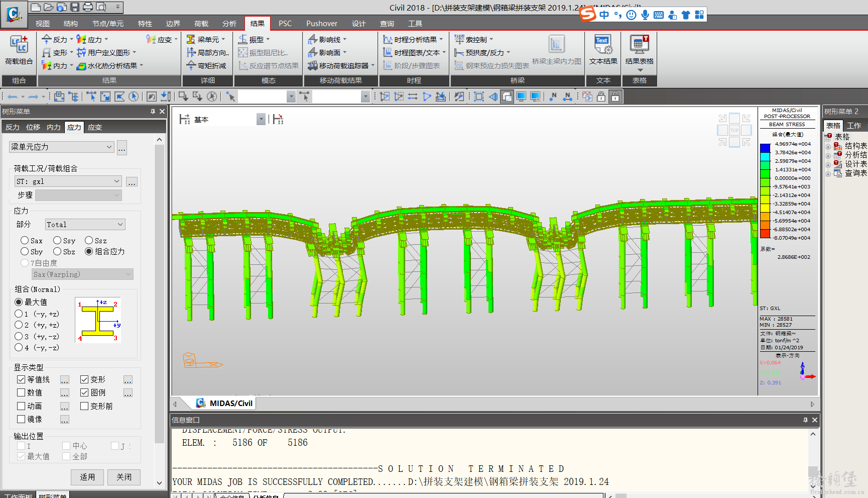
Task: Click the blue legend color swatch
Action: 765,148
